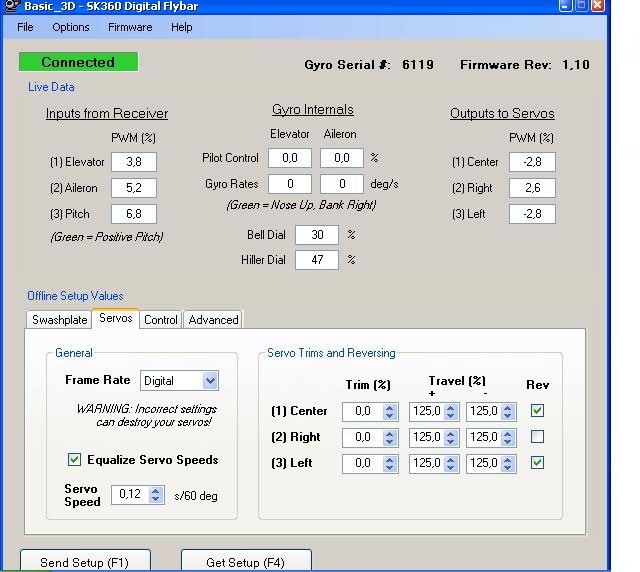640x572 pixels.
Task: Open the Firmware menu
Action: (x=130, y=27)
